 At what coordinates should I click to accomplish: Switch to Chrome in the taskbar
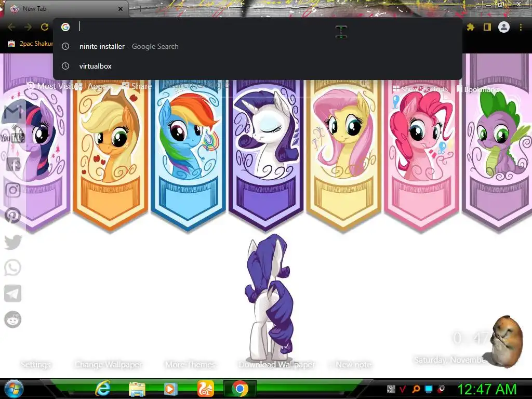click(x=240, y=389)
